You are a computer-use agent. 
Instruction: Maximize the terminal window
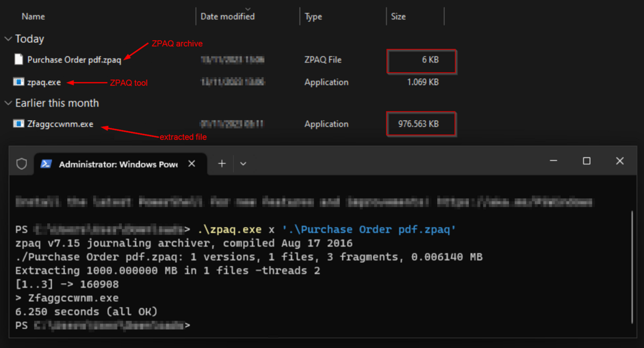tap(587, 161)
